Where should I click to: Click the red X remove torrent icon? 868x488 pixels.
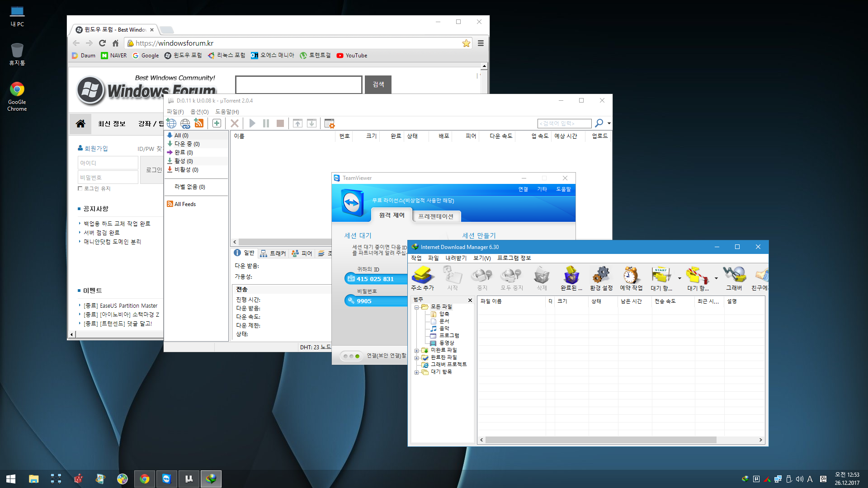[x=235, y=123]
